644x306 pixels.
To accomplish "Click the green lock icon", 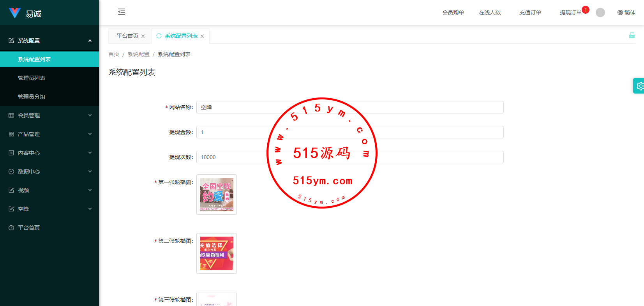I will point(632,35).
